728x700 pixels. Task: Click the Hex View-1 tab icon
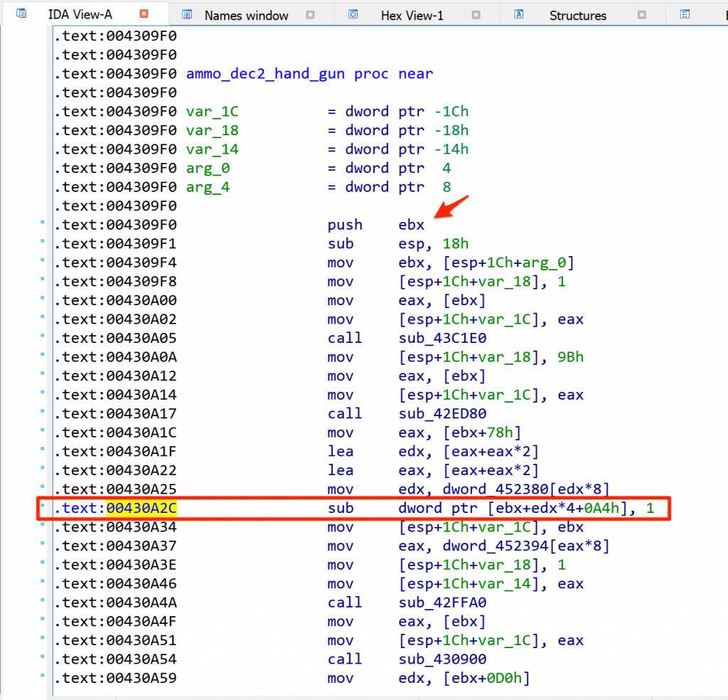353,15
